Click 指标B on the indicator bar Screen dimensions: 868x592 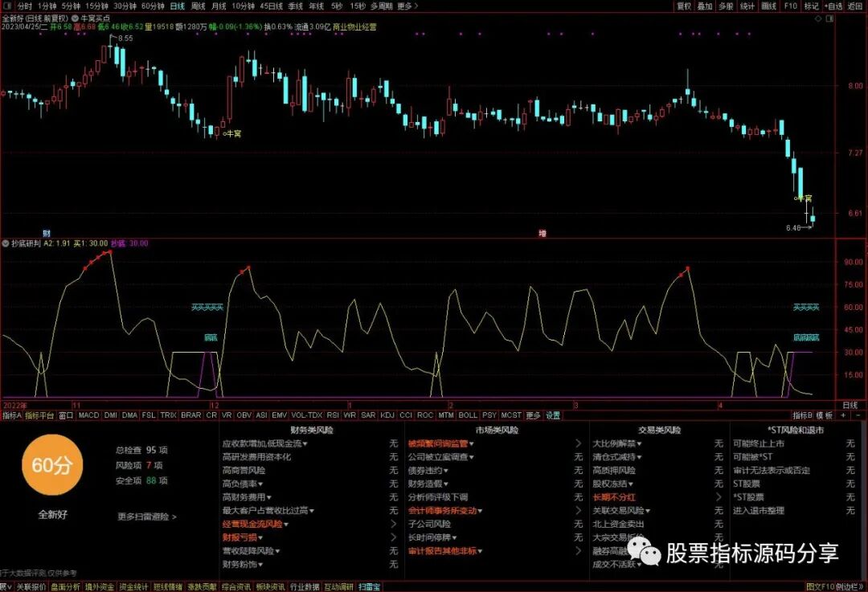(802, 415)
